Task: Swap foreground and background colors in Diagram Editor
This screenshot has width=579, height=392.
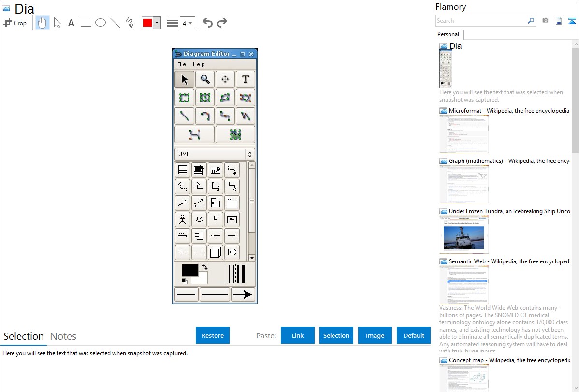Action: point(204,267)
